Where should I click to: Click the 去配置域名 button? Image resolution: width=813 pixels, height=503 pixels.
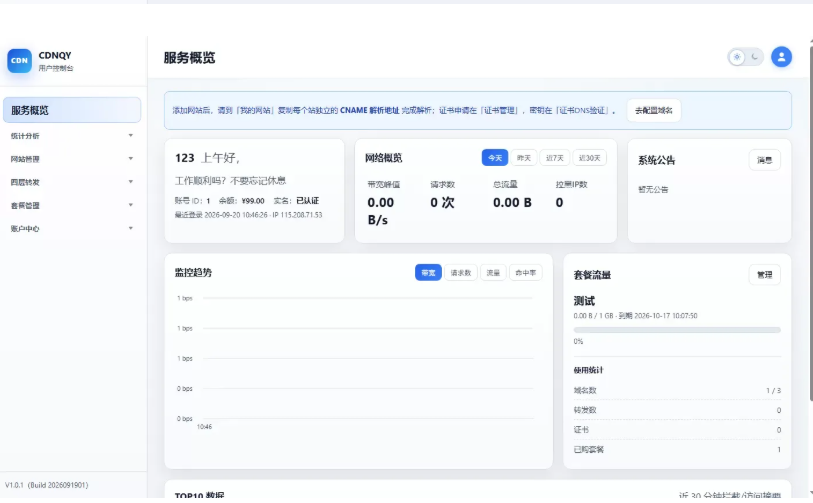click(653, 110)
